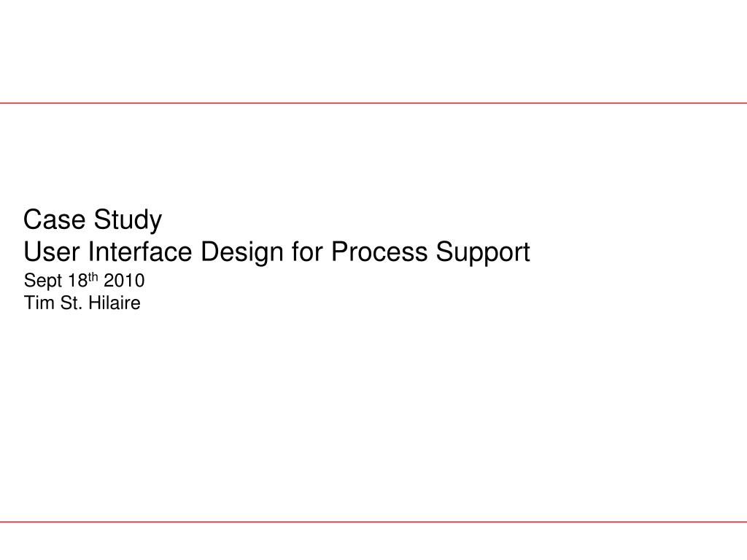This screenshot has width=747, height=560.
Task: Click the superscript "th" in the date
Action: click(x=93, y=277)
